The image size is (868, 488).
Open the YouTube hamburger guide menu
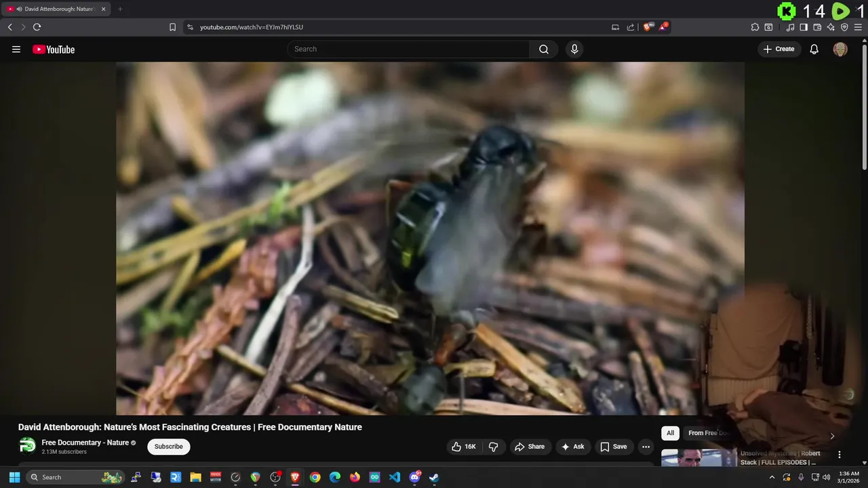tap(16, 49)
